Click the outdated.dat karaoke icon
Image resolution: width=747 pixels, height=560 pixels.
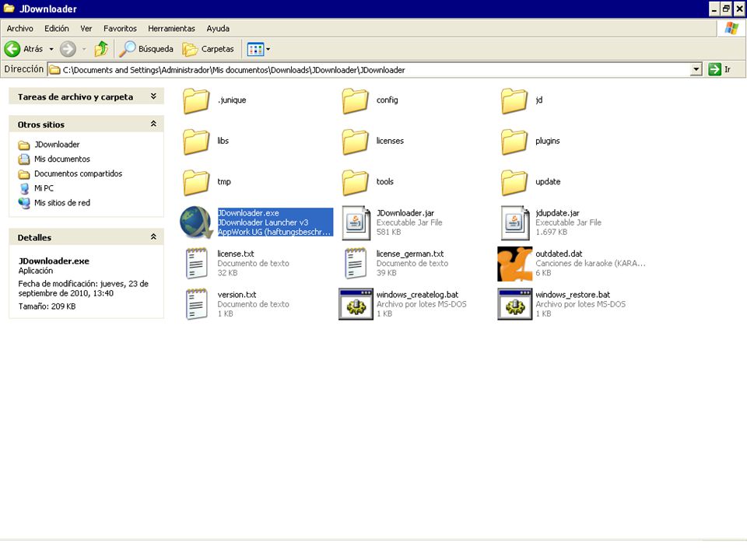pyautogui.click(x=514, y=264)
